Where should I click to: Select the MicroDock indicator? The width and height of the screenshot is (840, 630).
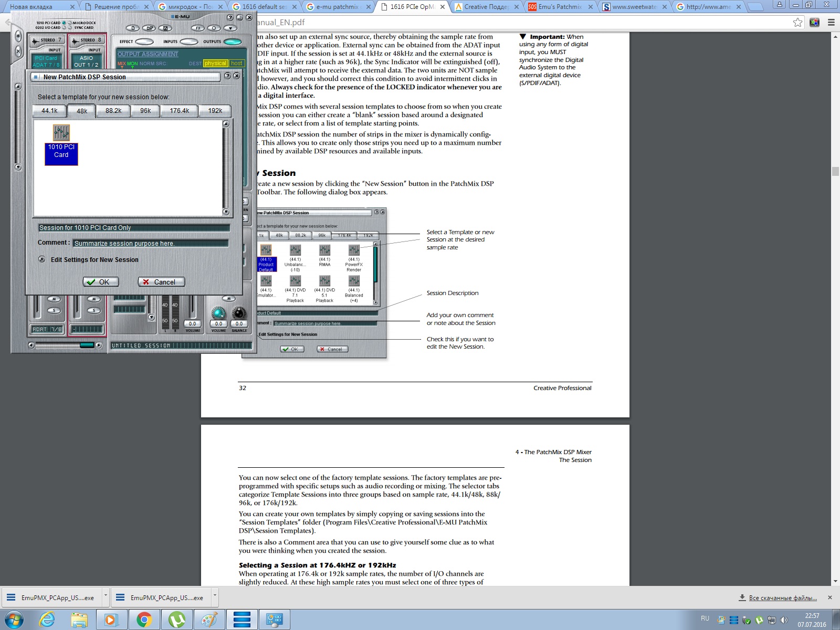coord(70,23)
